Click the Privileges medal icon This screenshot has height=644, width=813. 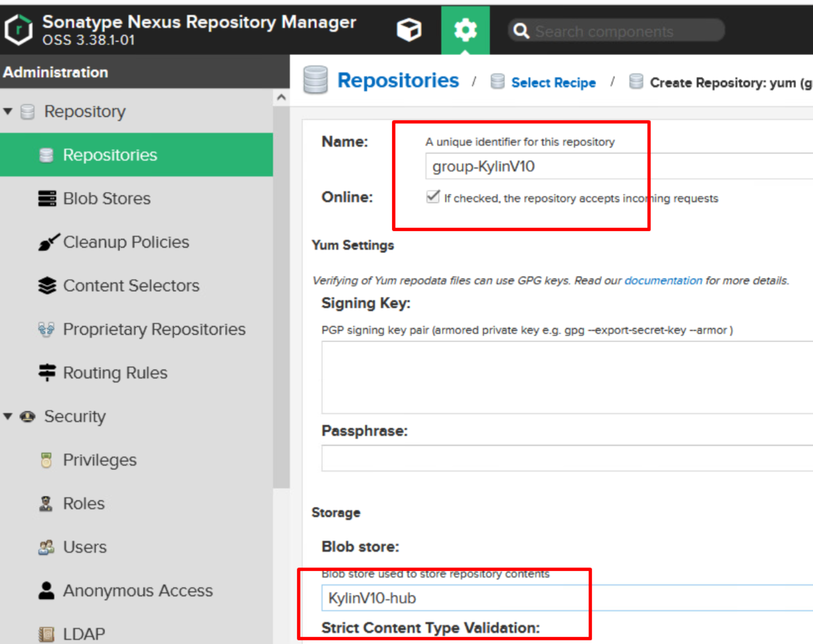pos(46,460)
